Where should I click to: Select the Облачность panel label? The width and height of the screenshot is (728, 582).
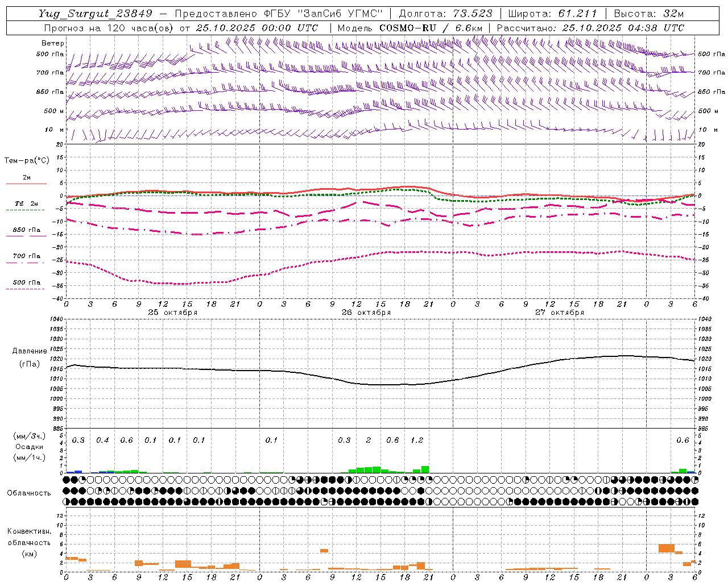coord(29,493)
